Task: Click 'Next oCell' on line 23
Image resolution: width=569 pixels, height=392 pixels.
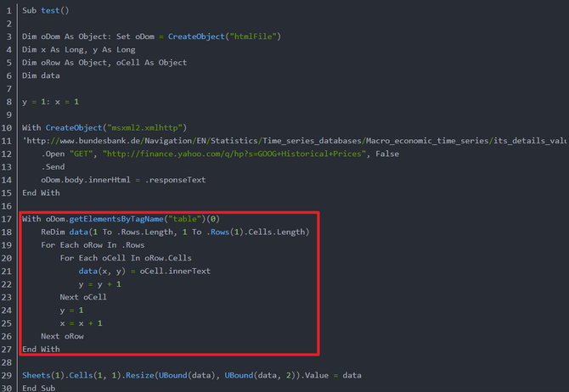Action: pyautogui.click(x=83, y=297)
